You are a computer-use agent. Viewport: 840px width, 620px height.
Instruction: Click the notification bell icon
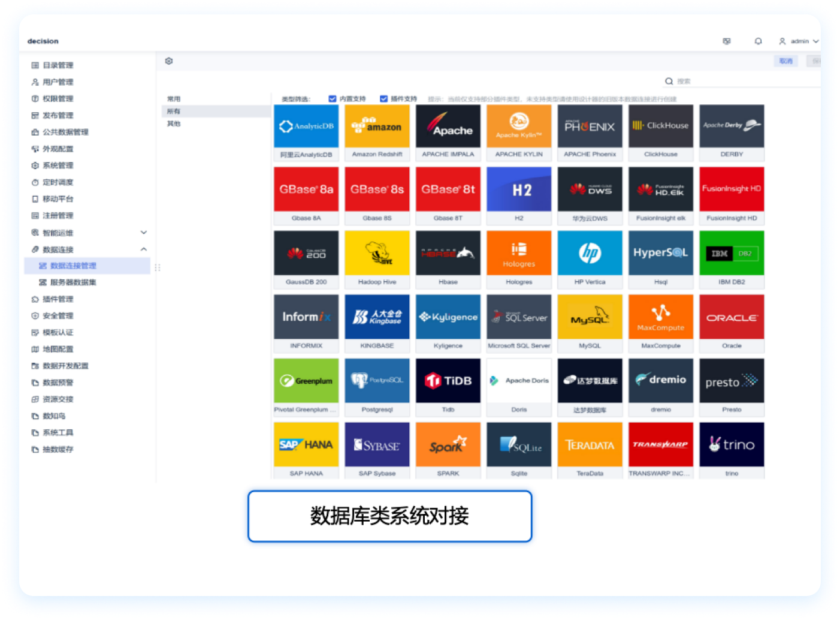pos(758,41)
